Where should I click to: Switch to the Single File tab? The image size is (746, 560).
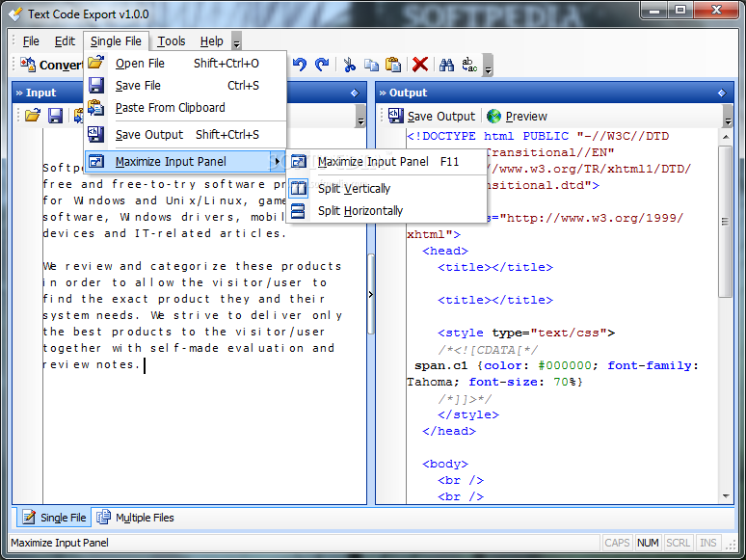[x=54, y=518]
